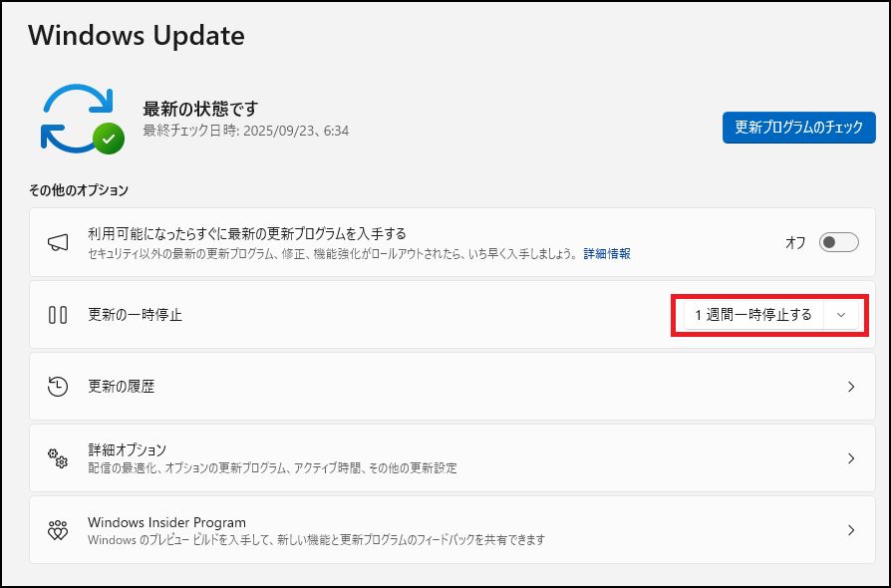Click the Windows Insider Program title text
The height and width of the screenshot is (588, 891).
[167, 522]
